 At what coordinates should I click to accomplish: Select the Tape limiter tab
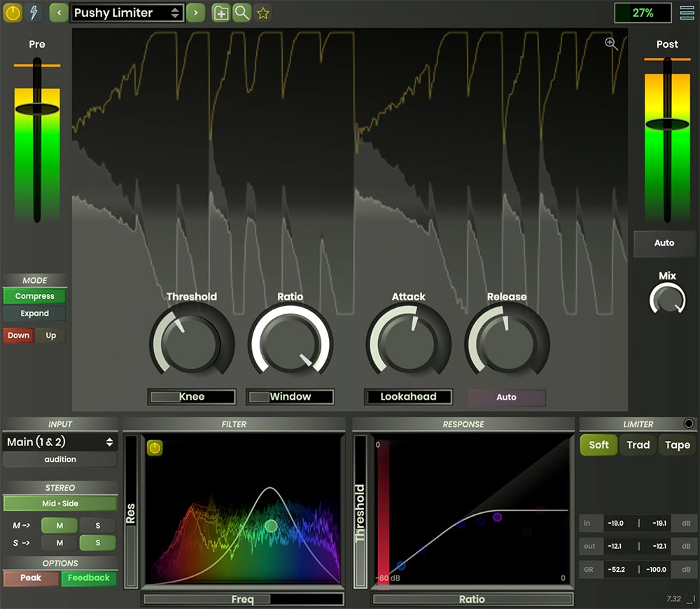pyautogui.click(x=677, y=445)
